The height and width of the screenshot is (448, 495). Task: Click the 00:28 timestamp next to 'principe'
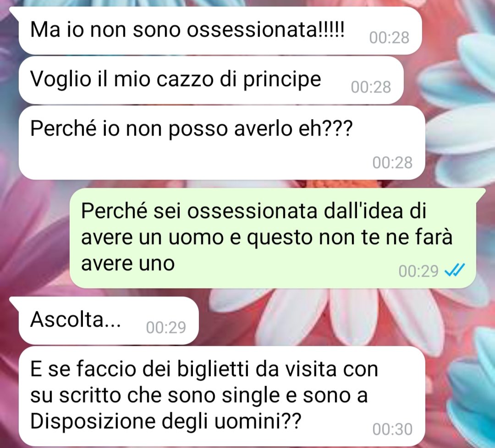tap(371, 87)
